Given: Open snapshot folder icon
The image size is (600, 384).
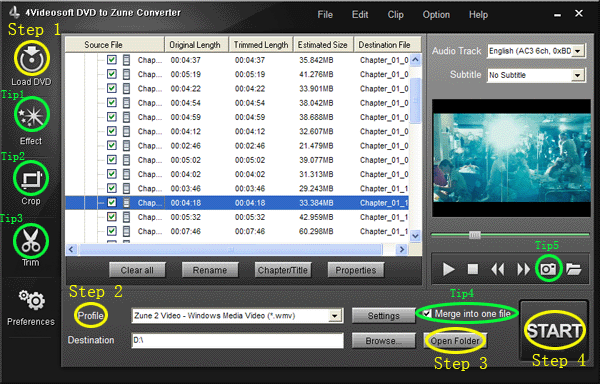Looking at the screenshot, I should [x=574, y=269].
